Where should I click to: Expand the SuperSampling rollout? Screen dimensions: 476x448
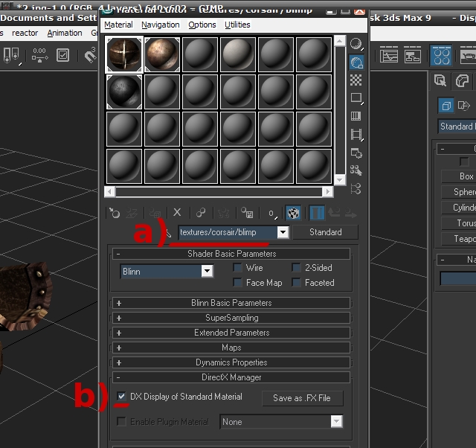pos(231,318)
